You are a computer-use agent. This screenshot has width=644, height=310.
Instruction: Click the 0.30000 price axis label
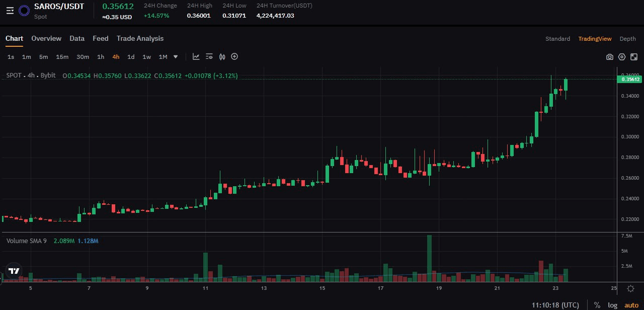coord(630,137)
